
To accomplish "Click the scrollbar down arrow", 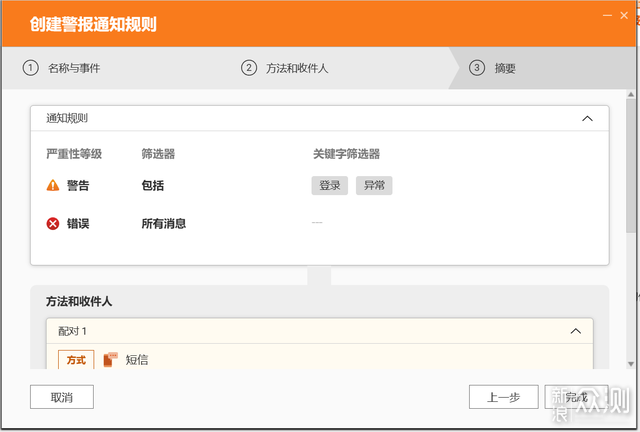I will pos(631,364).
